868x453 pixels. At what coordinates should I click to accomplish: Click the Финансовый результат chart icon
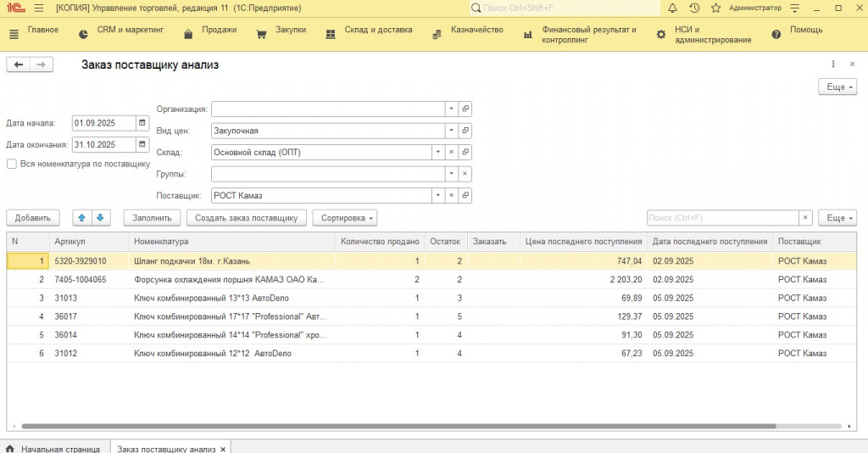[x=528, y=34]
